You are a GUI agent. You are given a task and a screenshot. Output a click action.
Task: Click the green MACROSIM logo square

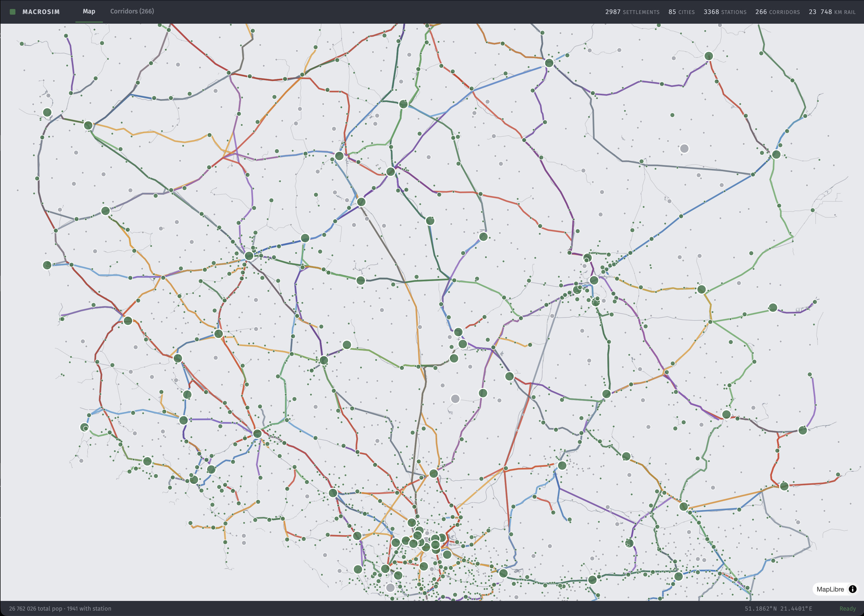12,11
